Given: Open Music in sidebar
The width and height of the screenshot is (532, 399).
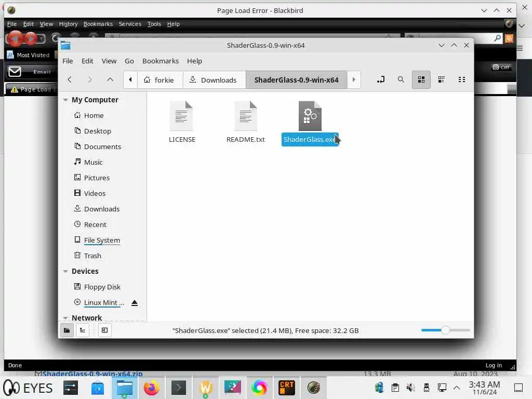Looking at the screenshot, I should point(94,162).
